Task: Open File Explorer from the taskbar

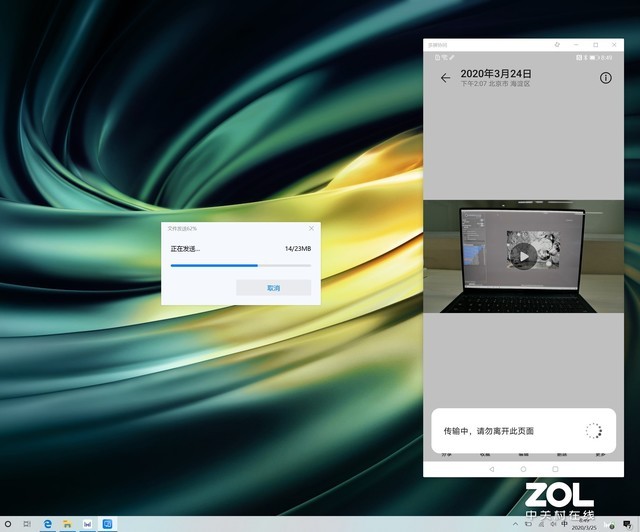Action: pos(67,523)
